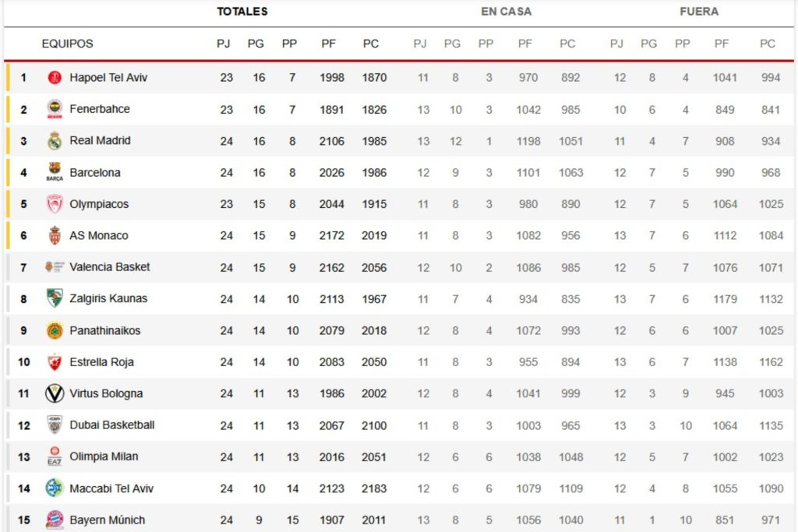798x532 pixels.
Task: Open the Dubai Basketball team link
Action: point(112,425)
